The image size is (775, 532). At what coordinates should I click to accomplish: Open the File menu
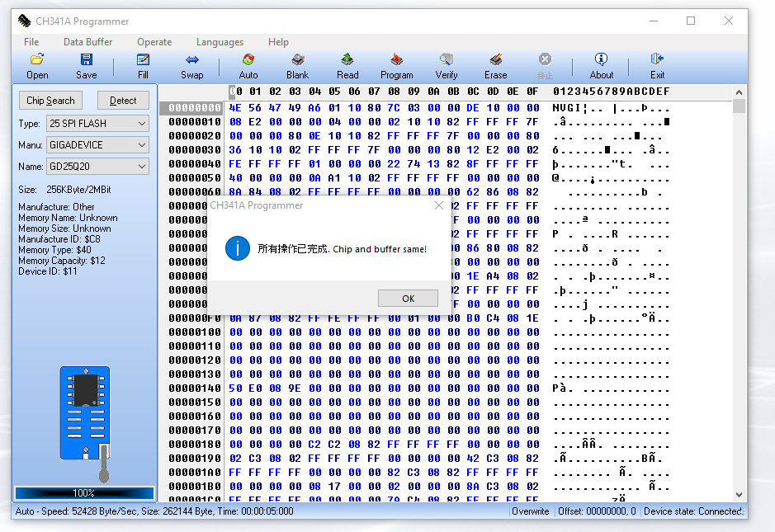31,42
